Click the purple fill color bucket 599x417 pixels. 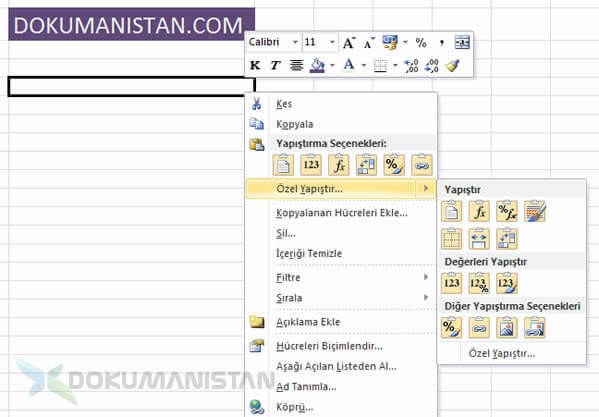[317, 65]
